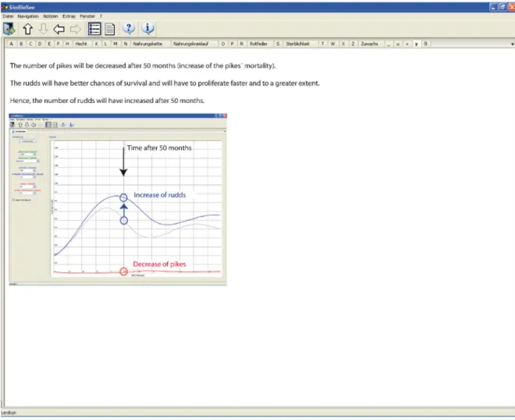This screenshot has height=420, width=515.
Task: Switch to the Hecht tab
Action: click(x=81, y=44)
